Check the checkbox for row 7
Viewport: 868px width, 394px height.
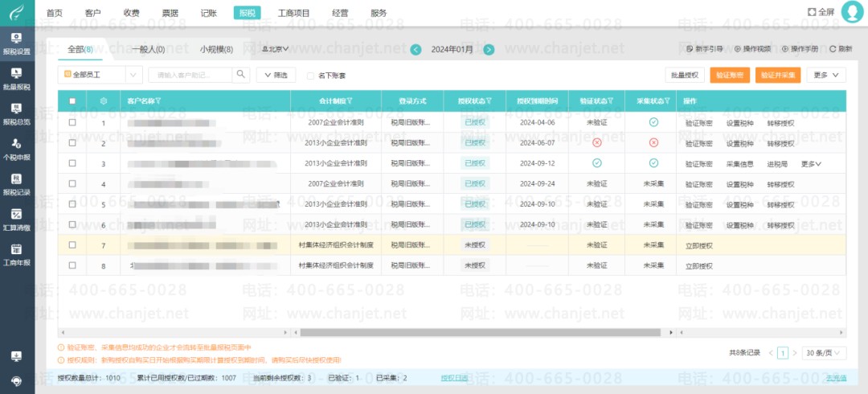[x=72, y=245]
